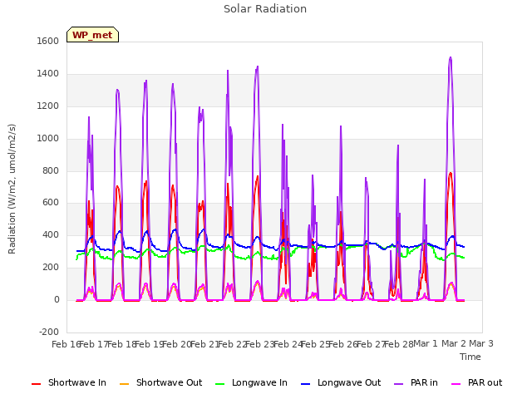The height and width of the screenshot is (399, 532).
Task: Click the Longwave Out legend label
Action: (x=349, y=382)
